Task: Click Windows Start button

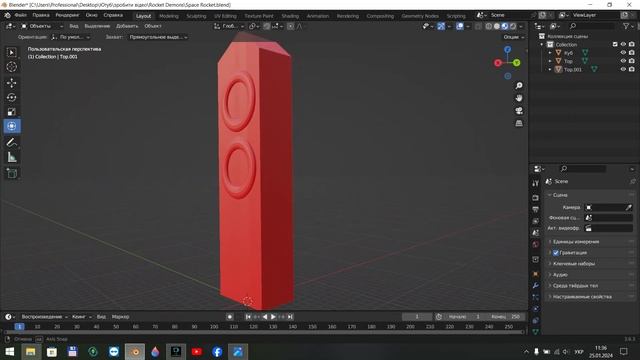Action: pyautogui.click(x=10, y=351)
